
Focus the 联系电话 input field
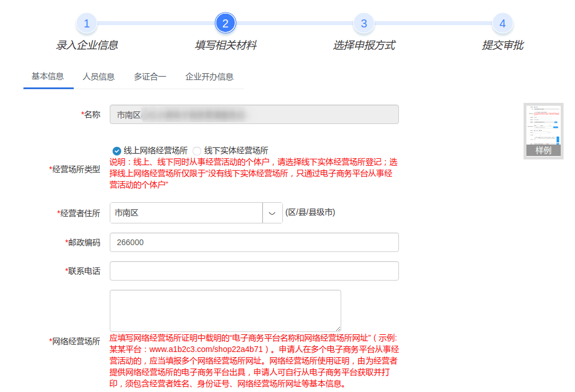point(254,271)
